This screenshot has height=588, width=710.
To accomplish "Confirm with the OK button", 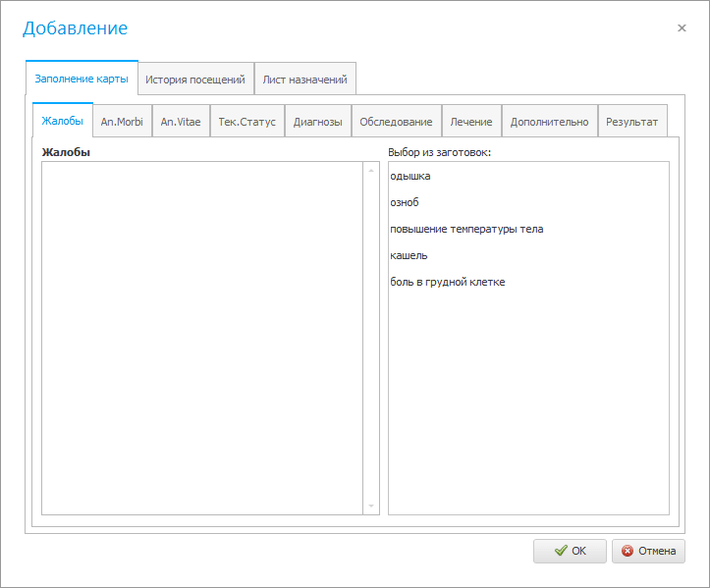I will pos(570,551).
